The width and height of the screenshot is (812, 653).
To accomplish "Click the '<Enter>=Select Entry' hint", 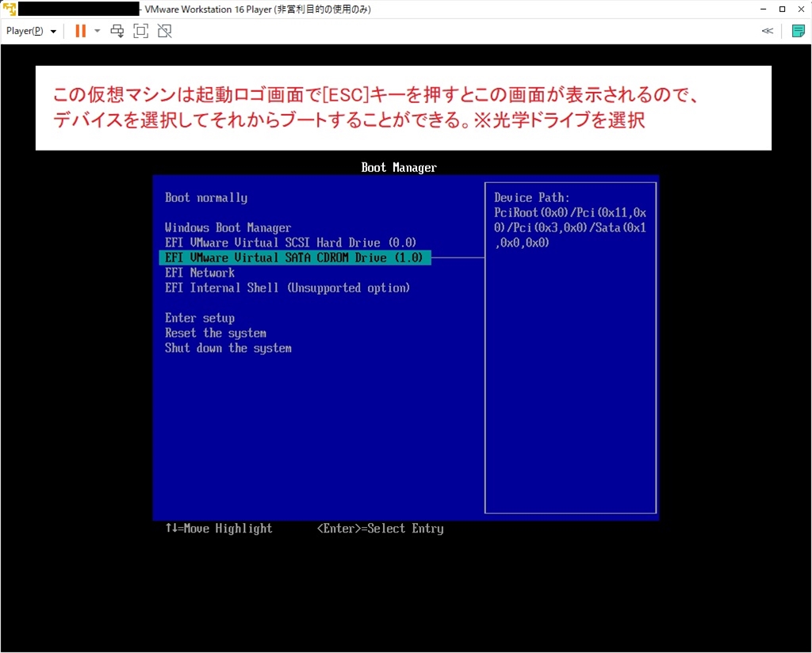I will [x=380, y=529].
